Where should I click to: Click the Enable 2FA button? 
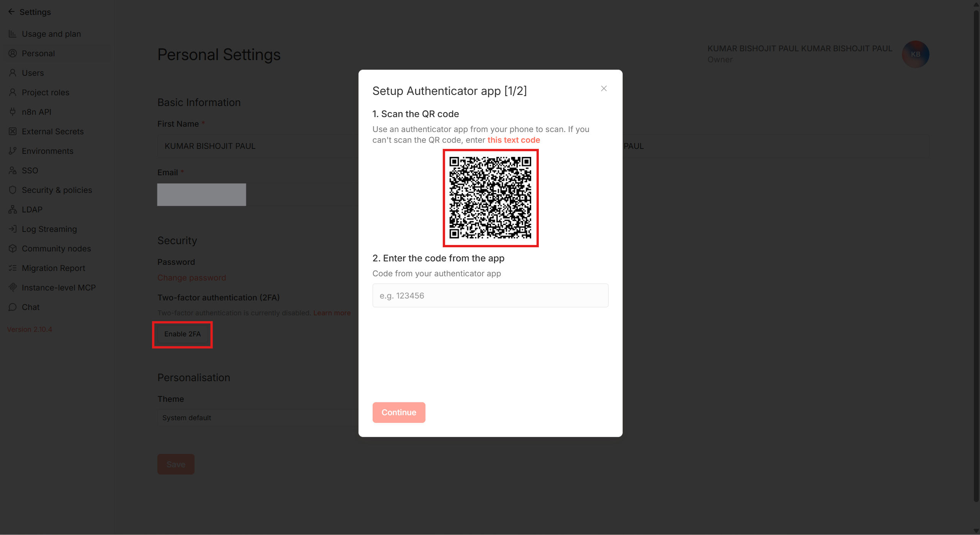(x=182, y=334)
